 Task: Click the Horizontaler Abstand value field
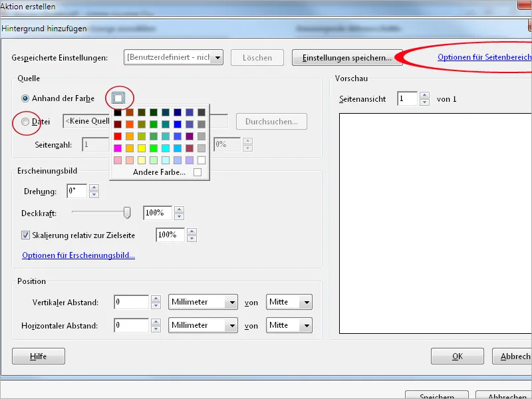click(131, 325)
